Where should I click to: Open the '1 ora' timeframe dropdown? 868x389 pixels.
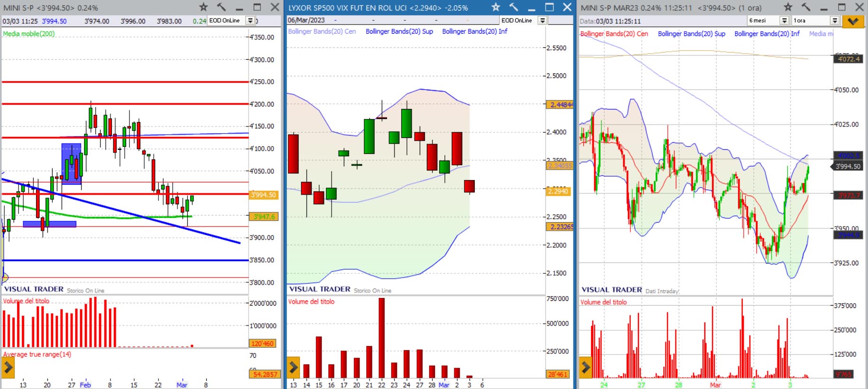835,20
